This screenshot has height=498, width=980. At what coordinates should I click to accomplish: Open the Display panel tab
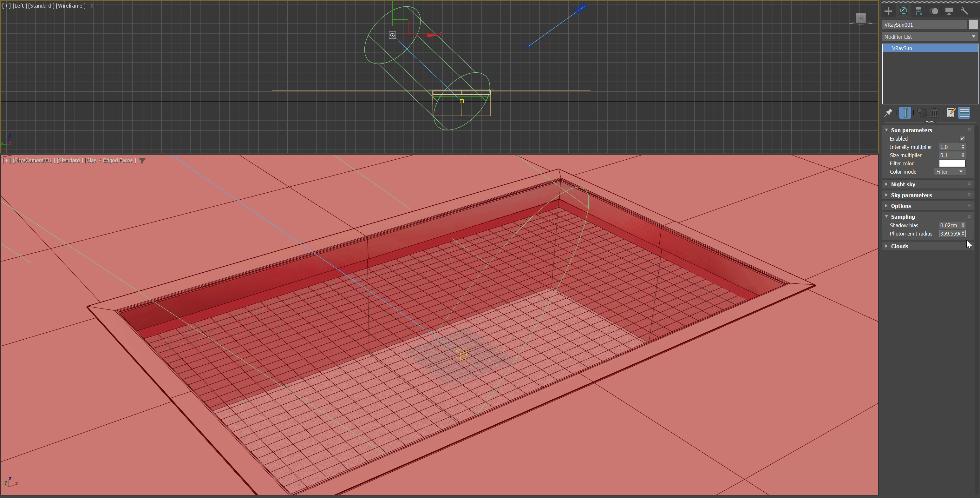click(x=949, y=11)
